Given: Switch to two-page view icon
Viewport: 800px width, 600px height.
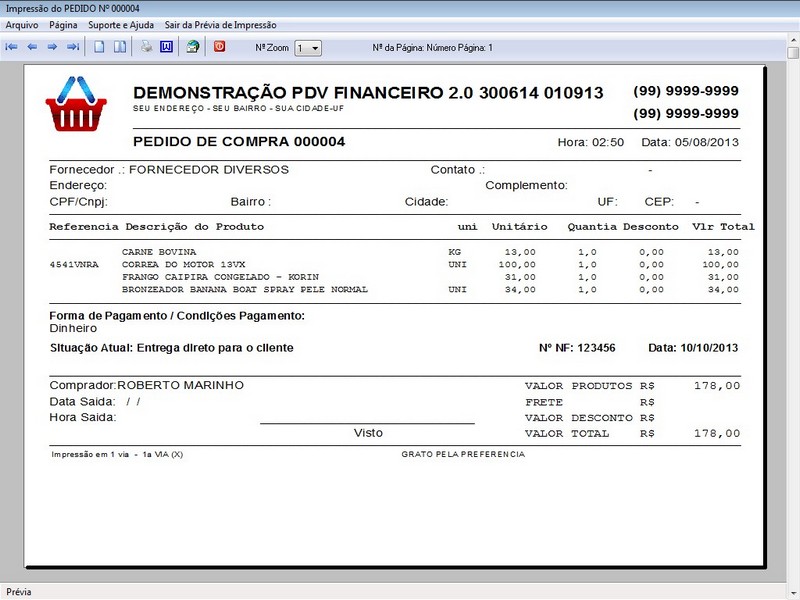Looking at the screenshot, I should coord(119,47).
